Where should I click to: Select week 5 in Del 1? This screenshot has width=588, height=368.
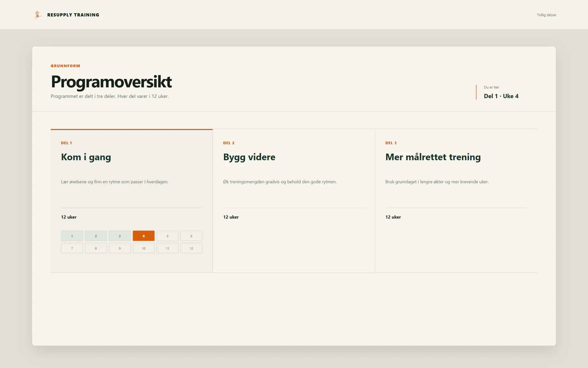click(168, 236)
